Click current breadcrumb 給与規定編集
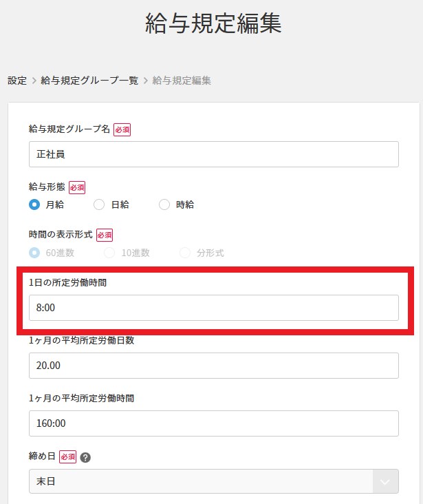Screen dimensions: 423x504 (x=182, y=81)
